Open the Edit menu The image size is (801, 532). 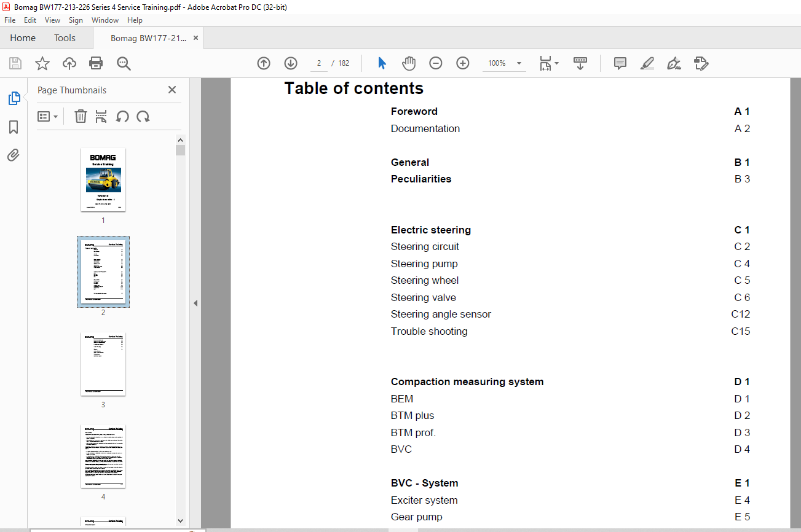(x=30, y=20)
